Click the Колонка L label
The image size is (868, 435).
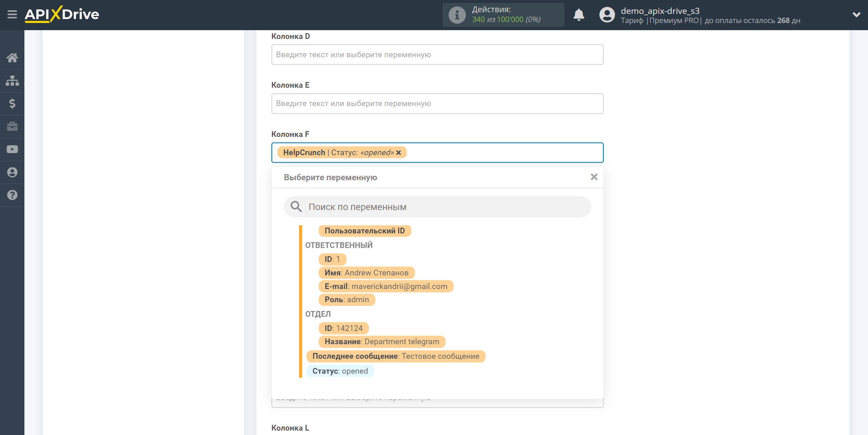pos(290,428)
